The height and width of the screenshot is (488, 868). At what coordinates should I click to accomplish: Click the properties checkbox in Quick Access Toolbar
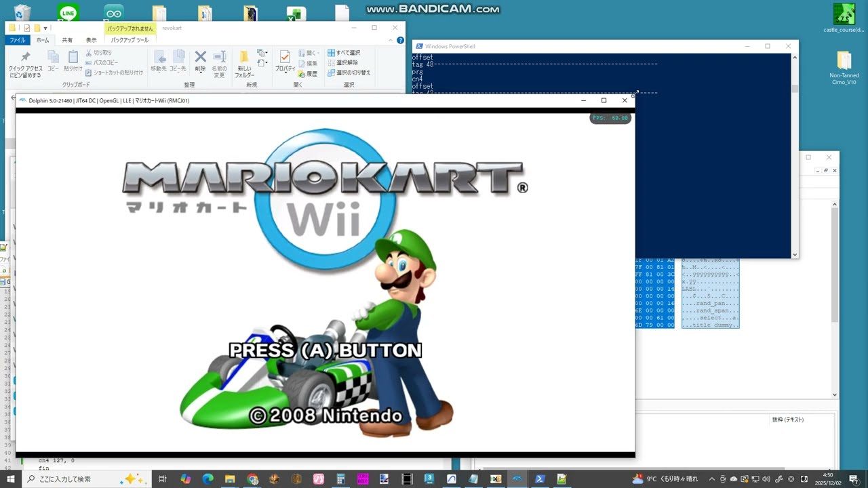[27, 28]
